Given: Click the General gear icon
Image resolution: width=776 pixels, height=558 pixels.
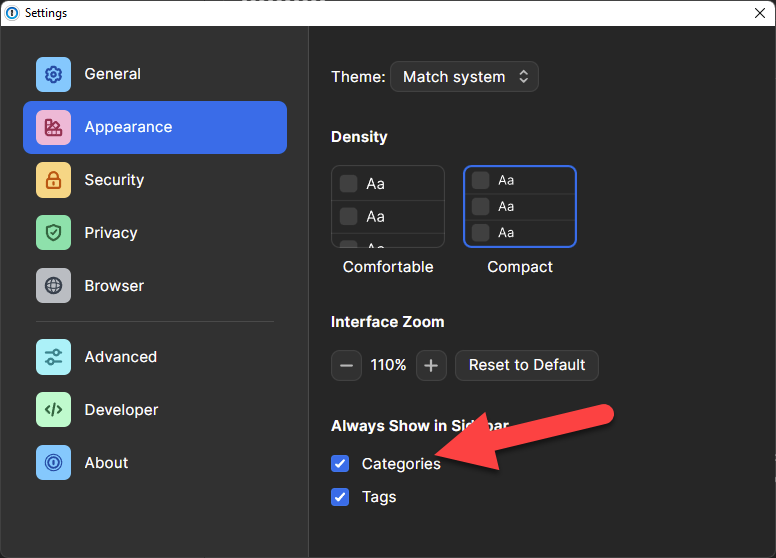Looking at the screenshot, I should point(53,74).
